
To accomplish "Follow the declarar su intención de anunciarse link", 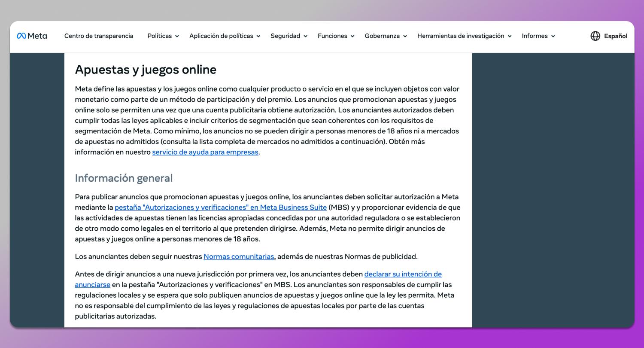I will point(403,274).
